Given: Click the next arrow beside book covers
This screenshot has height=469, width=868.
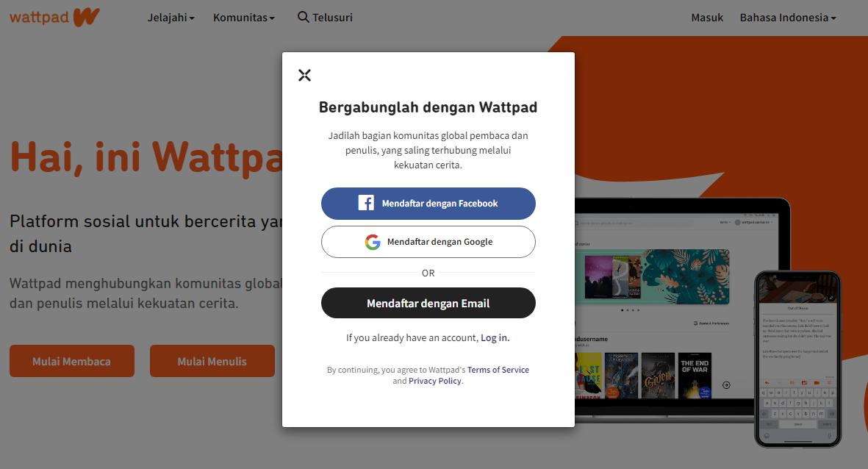Looking at the screenshot, I should coord(726,385).
